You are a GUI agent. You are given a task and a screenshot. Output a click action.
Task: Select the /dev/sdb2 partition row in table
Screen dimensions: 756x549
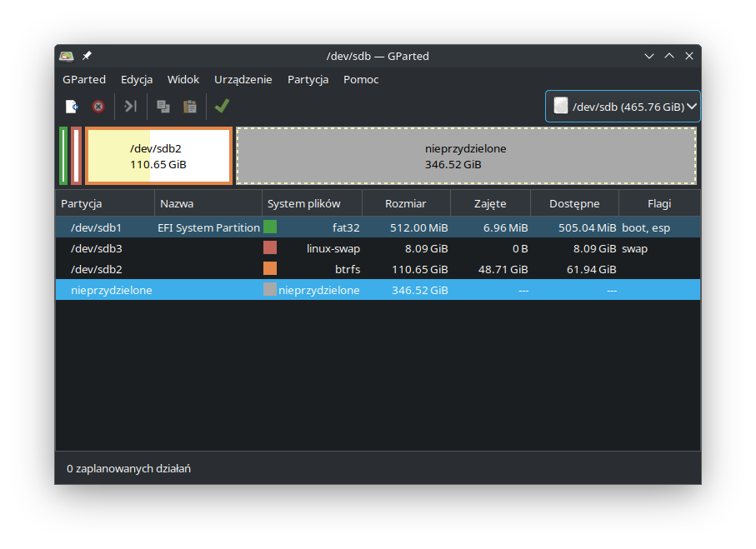point(378,269)
